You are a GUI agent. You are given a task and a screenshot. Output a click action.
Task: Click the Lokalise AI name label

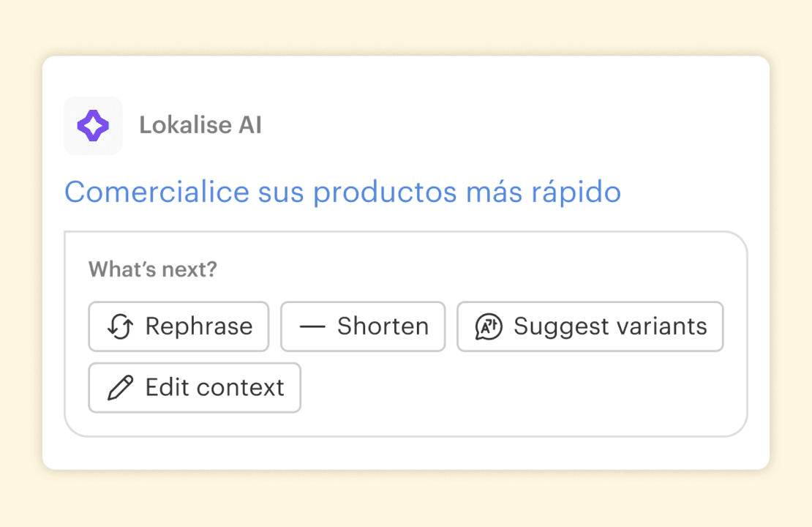pyautogui.click(x=200, y=126)
